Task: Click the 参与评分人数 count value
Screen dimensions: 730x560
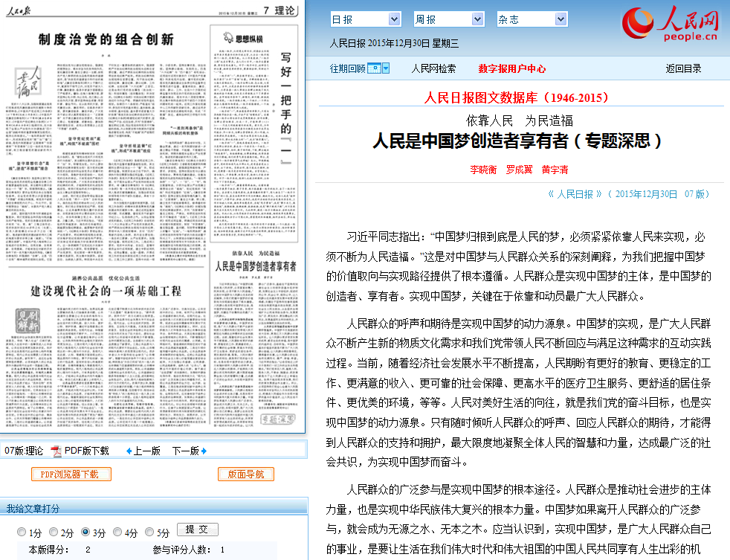Action: point(222,550)
